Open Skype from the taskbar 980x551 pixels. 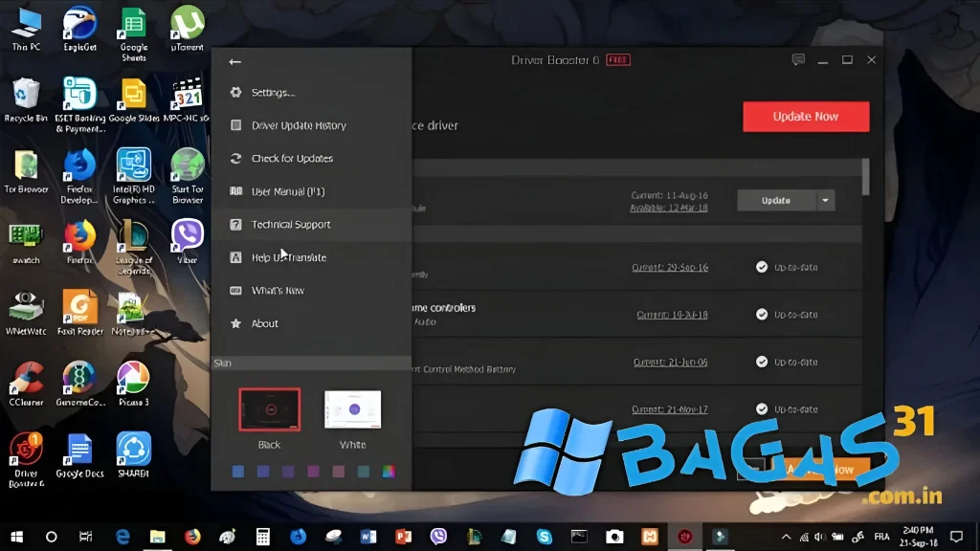pos(545,537)
